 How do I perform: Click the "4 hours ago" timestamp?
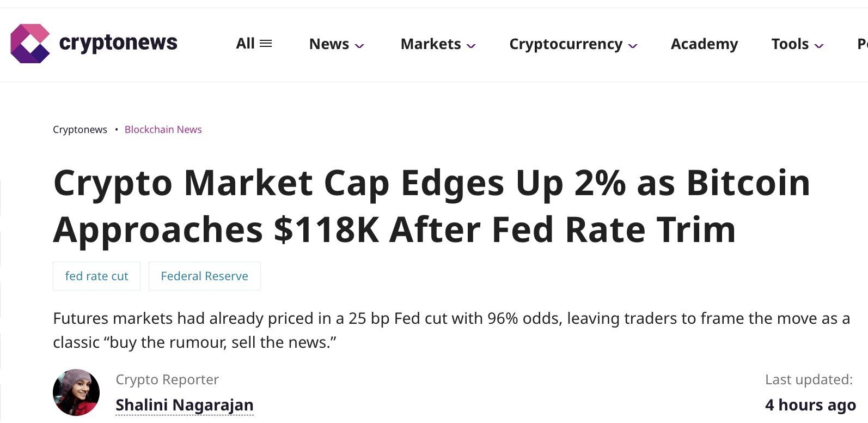point(810,405)
